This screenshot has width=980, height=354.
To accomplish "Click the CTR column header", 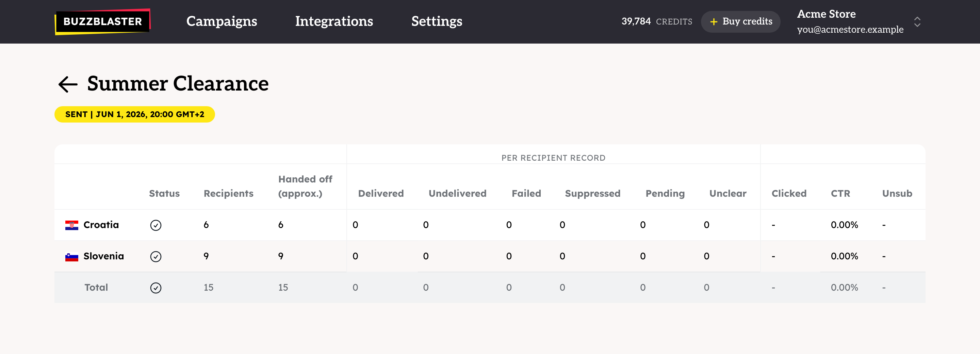I will click(840, 193).
